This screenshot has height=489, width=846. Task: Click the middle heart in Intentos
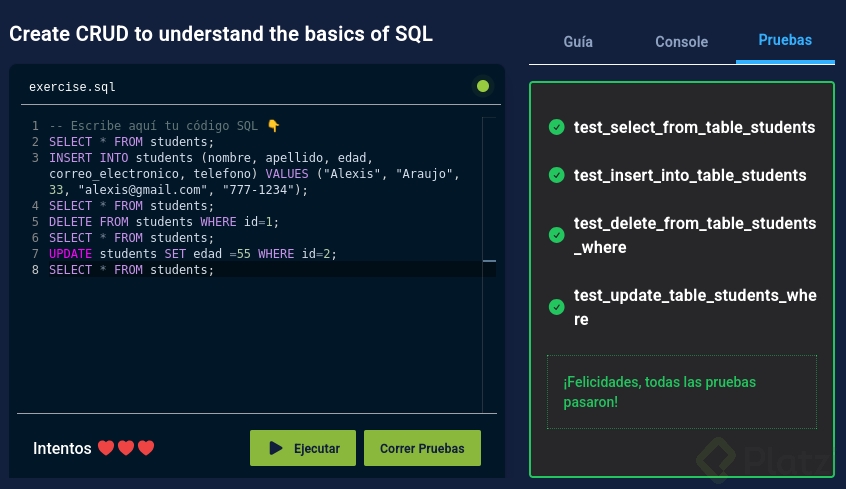[126, 448]
